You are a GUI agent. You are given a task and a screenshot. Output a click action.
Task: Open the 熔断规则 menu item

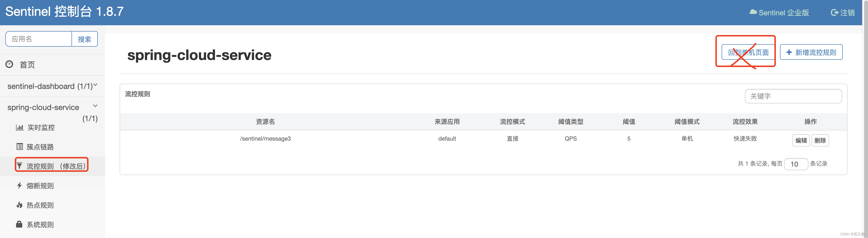(x=40, y=186)
